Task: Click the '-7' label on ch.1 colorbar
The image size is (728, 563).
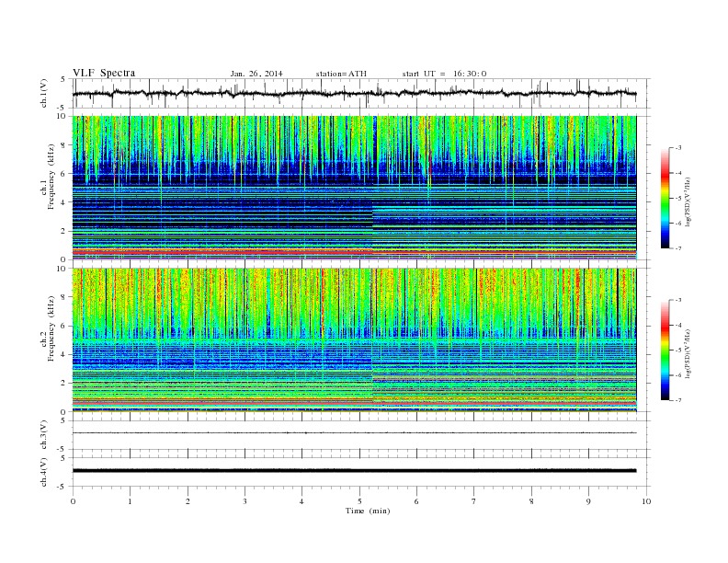Action: tap(677, 248)
